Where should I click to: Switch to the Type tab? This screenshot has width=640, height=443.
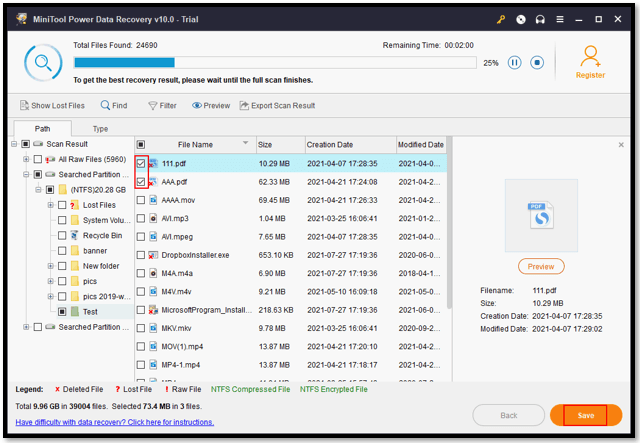coord(100,129)
